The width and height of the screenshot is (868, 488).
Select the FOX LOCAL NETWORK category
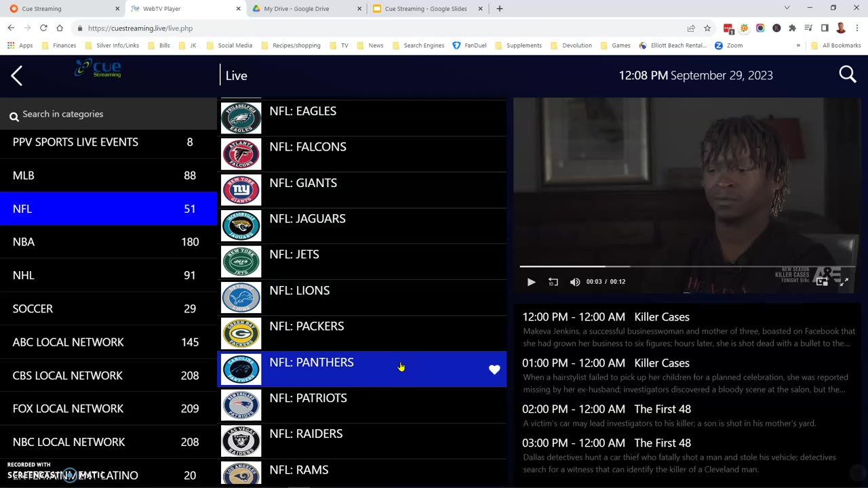108,409
